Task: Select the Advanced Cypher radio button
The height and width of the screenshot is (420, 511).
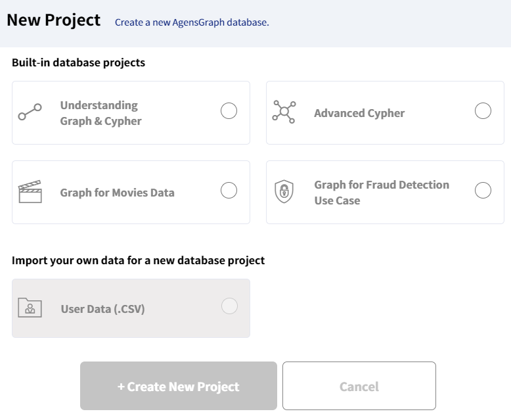Action: [483, 111]
